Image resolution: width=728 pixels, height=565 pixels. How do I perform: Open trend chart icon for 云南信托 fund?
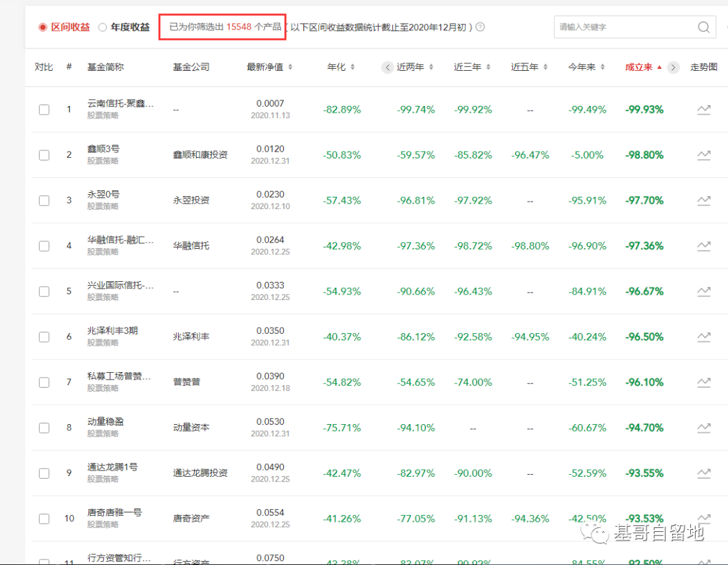pos(704,110)
